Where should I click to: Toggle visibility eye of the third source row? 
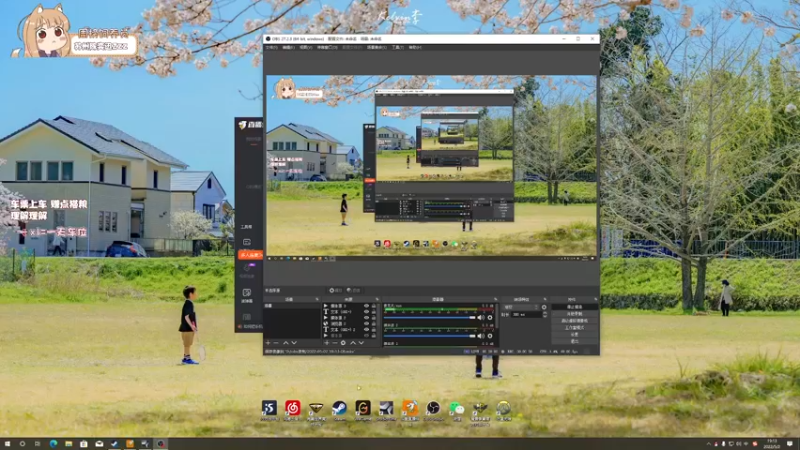[366, 318]
